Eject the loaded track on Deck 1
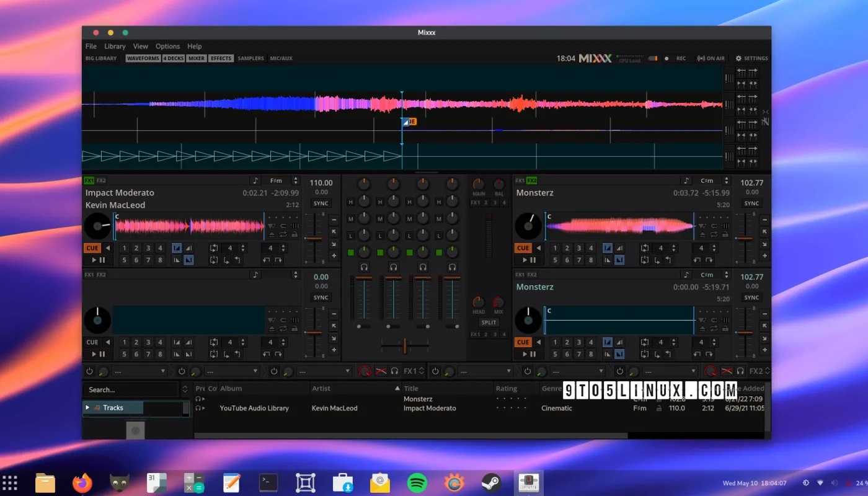This screenshot has height=496, width=868. pos(272,235)
